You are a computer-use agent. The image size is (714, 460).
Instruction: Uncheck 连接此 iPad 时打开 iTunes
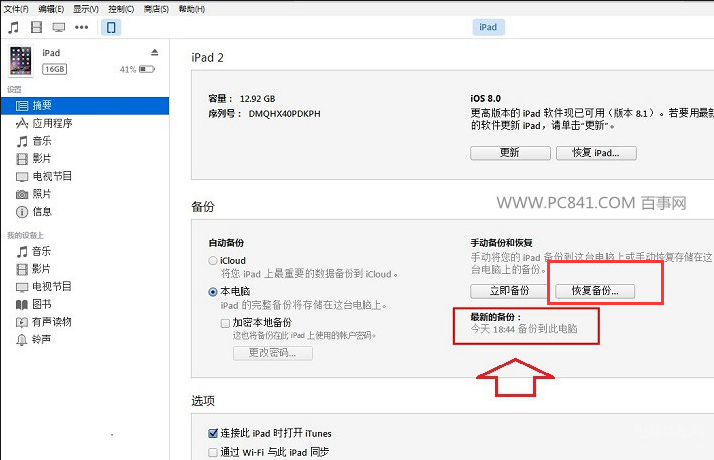pyautogui.click(x=213, y=433)
